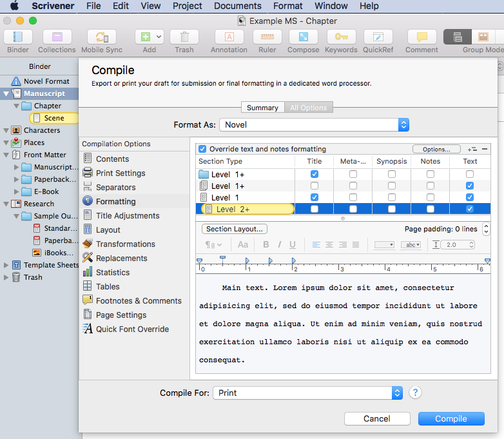Click the Trash toolbar icon

click(184, 37)
